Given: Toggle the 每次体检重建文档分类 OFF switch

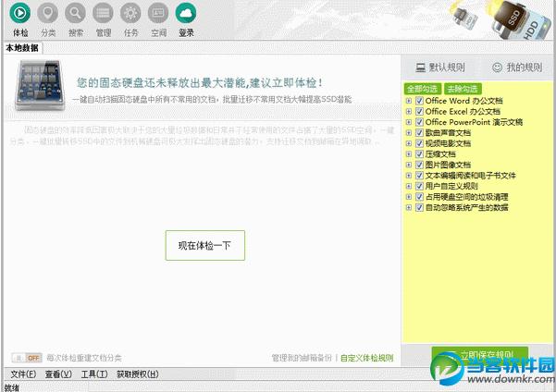Looking at the screenshot, I should tap(27, 358).
